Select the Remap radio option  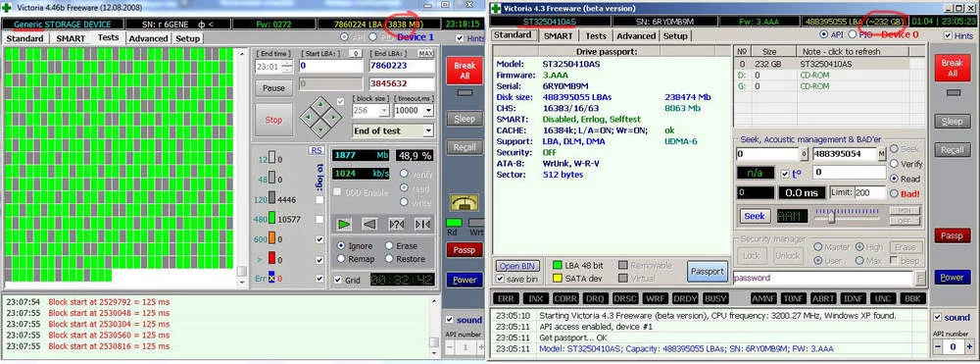click(x=342, y=258)
